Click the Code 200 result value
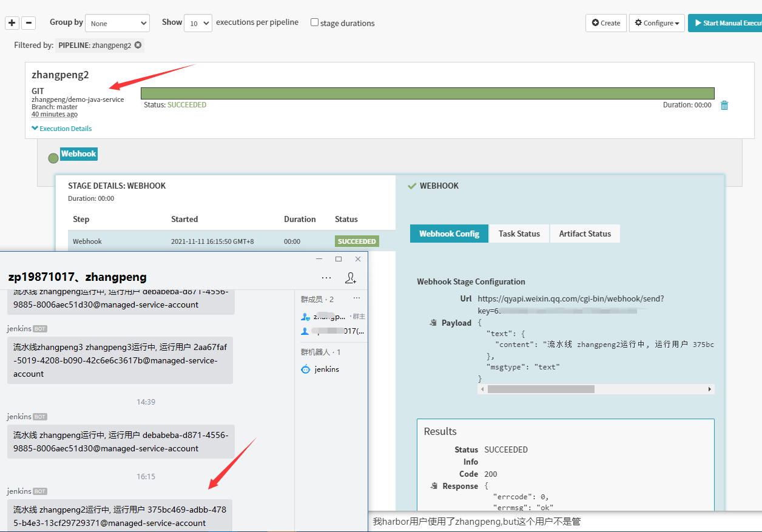The height and width of the screenshot is (532, 762). 491,474
